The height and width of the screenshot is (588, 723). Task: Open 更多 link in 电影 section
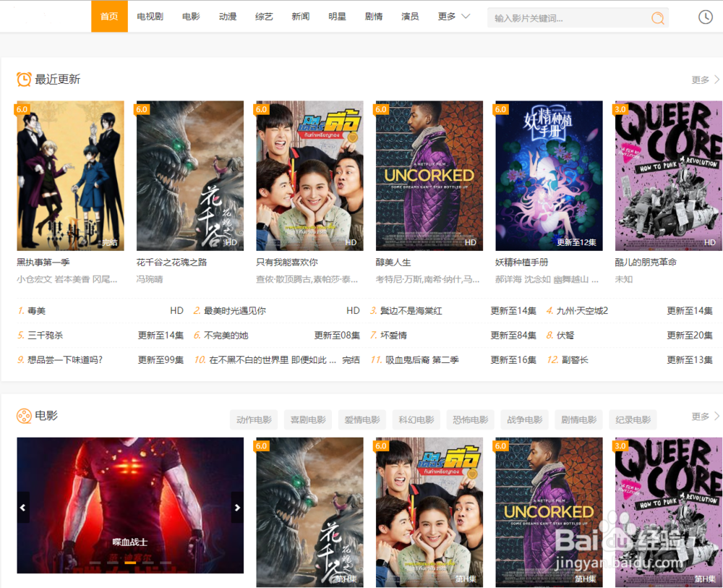tap(705, 417)
